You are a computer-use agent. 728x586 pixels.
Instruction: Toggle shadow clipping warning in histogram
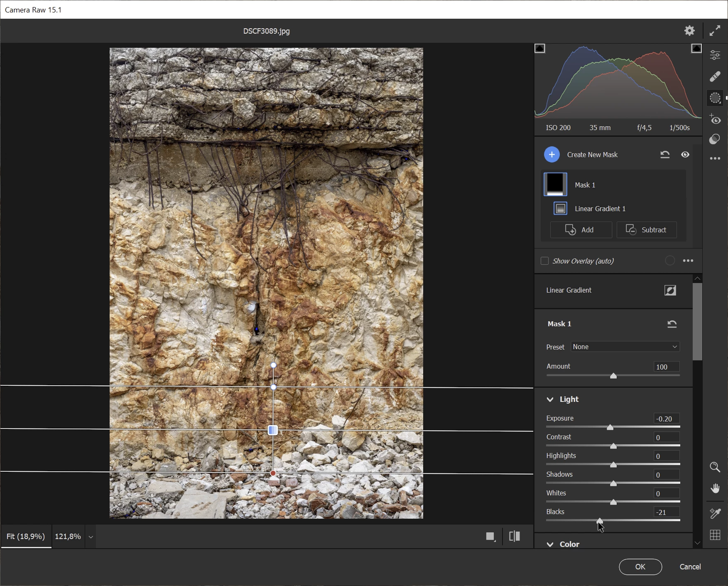[x=540, y=49]
